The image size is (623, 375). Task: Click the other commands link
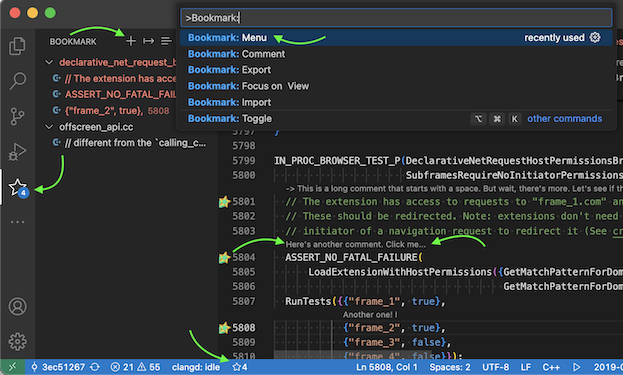(564, 119)
